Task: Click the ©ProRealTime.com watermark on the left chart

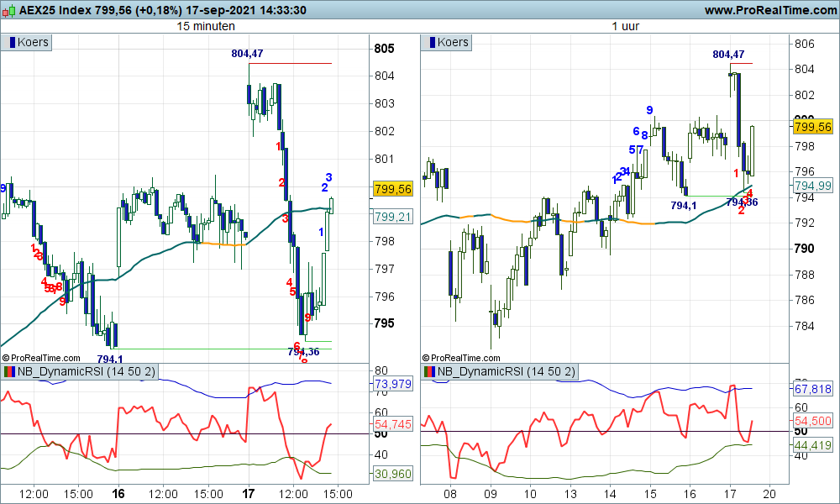Action: point(44,355)
